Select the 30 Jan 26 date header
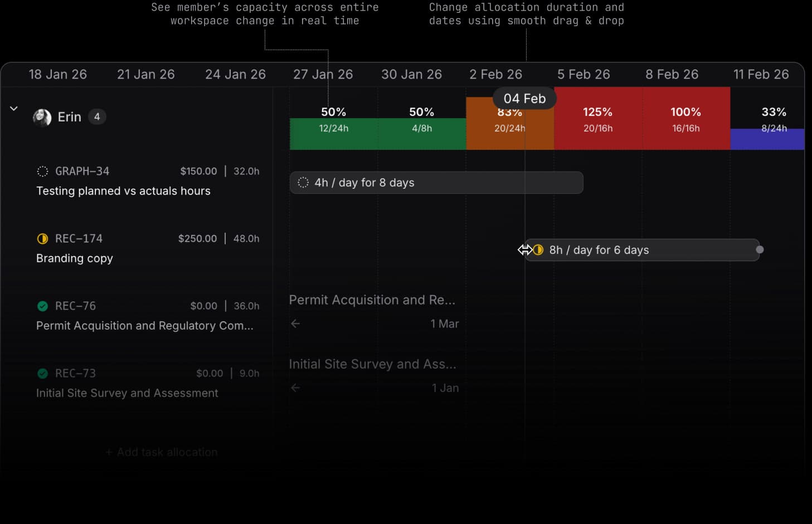This screenshot has height=524, width=812. [411, 75]
